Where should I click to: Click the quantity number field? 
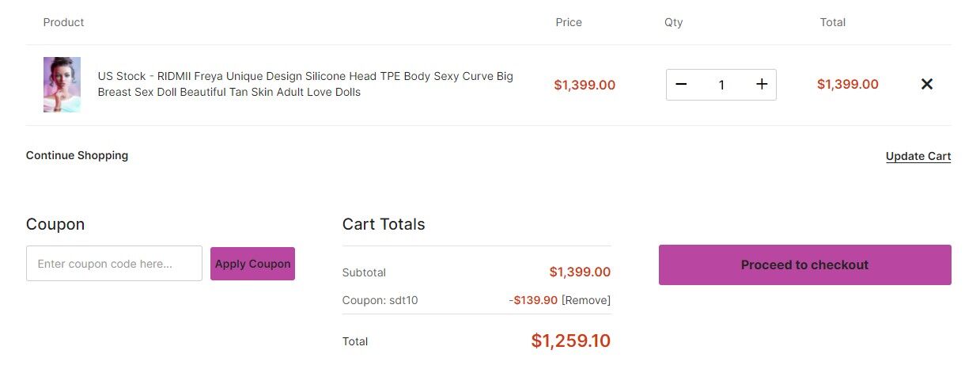[721, 85]
